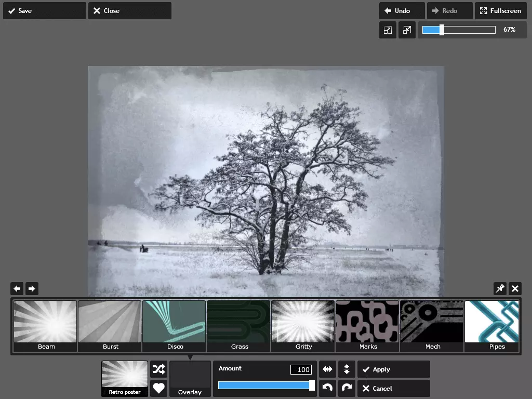This screenshot has height=399, width=532.
Task: Open the Retro poster category selector
Action: tap(125, 379)
